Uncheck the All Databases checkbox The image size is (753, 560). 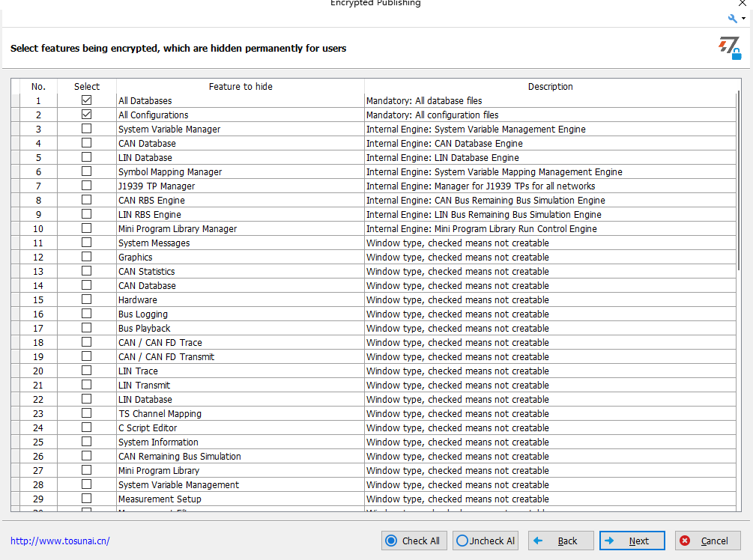[x=87, y=100]
